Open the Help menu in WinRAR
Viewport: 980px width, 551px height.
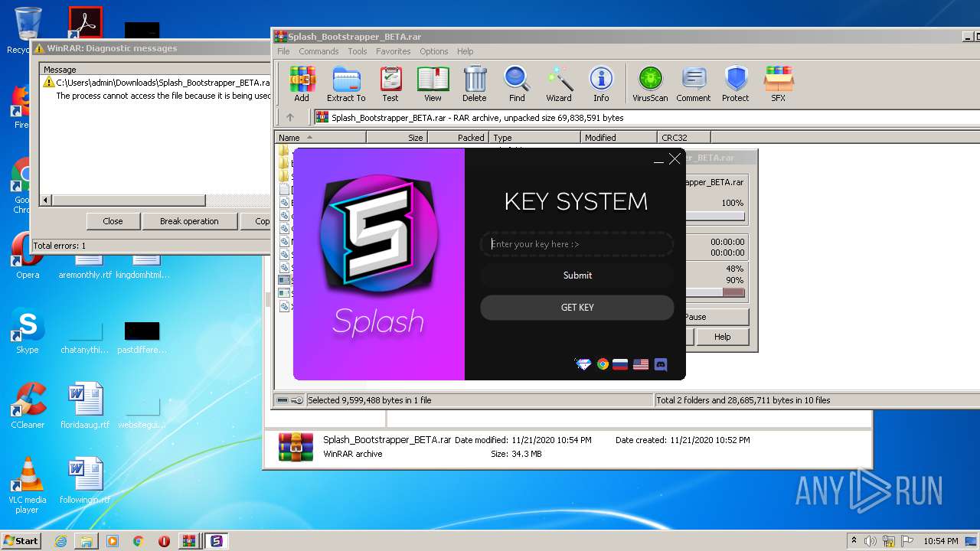465,51
